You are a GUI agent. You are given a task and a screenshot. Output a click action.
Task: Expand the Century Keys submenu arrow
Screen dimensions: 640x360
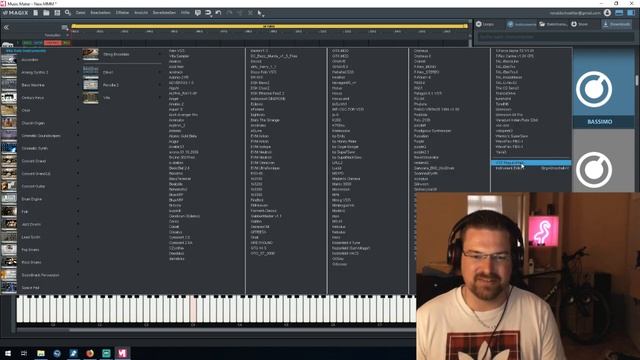coord(78,98)
